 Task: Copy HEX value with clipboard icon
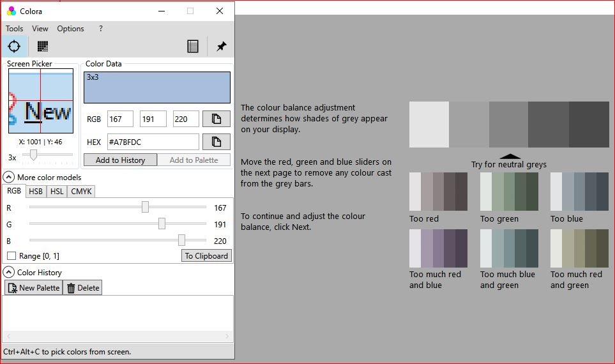(x=216, y=142)
